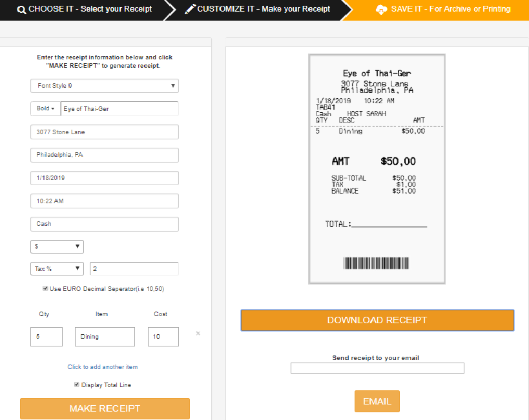Image resolution: width=529 pixels, height=420 pixels.
Task: Open the Tax % type dropdown
Action: pyautogui.click(x=57, y=268)
